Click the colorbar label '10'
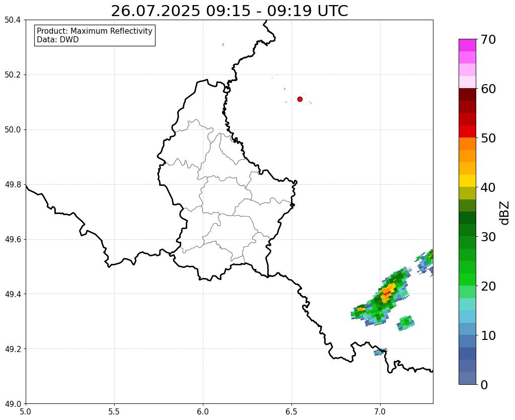Screen dimensions: 515x420 [488, 335]
